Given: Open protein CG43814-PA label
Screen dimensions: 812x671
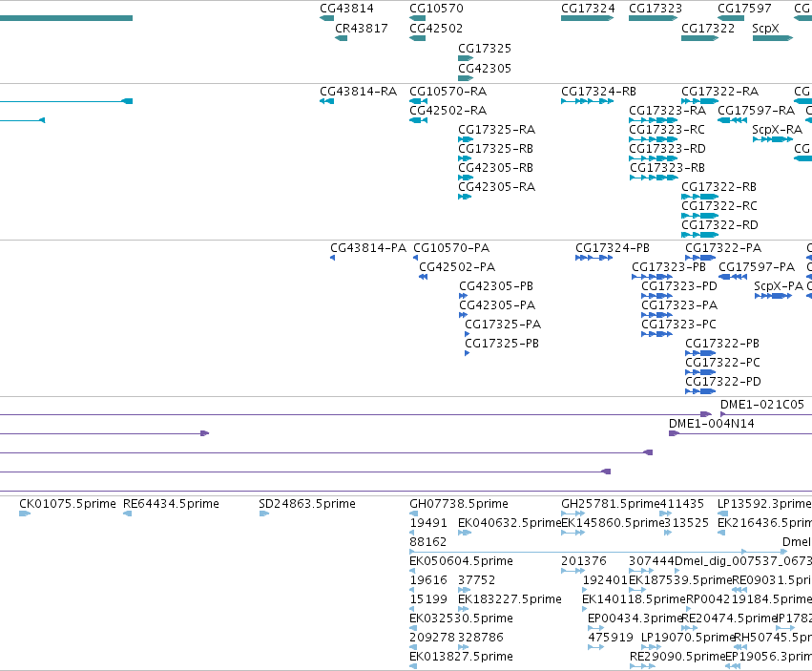Looking at the screenshot, I should pyautogui.click(x=368, y=248).
